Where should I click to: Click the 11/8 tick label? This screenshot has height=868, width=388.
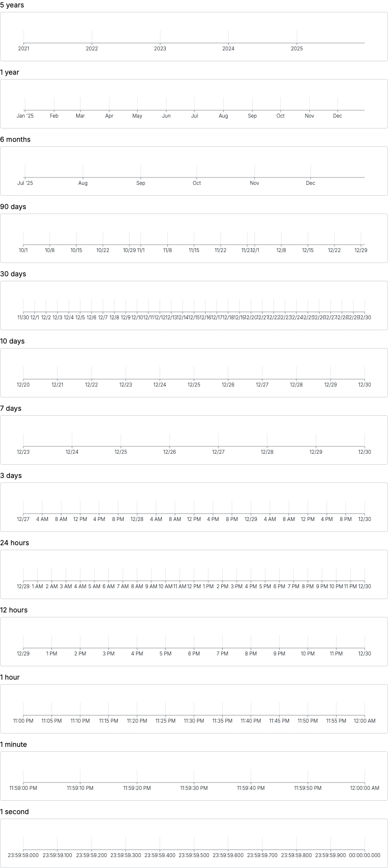167,250
